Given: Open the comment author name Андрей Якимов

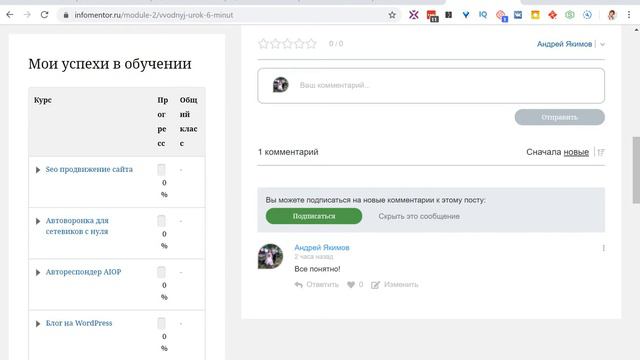Looking at the screenshot, I should pos(322,247).
